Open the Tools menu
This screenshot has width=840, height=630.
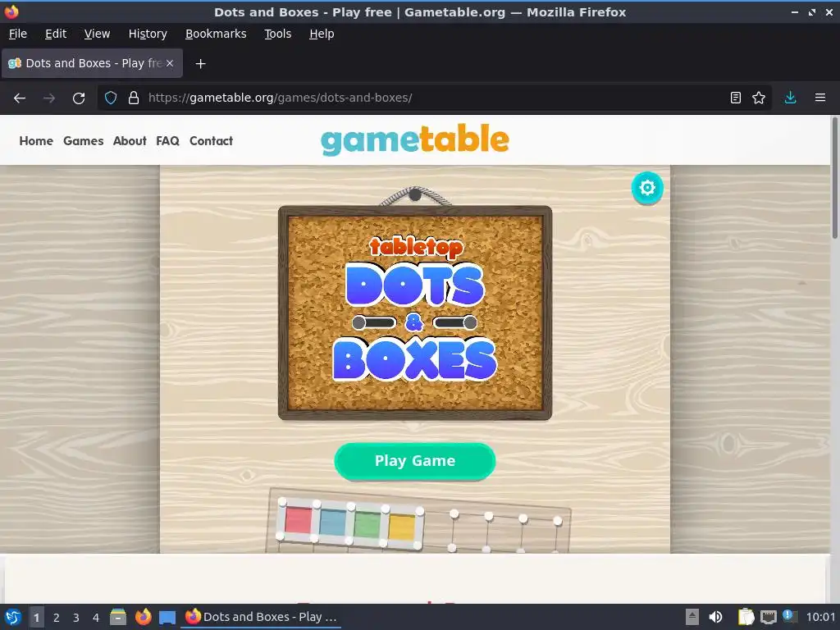pyautogui.click(x=277, y=34)
